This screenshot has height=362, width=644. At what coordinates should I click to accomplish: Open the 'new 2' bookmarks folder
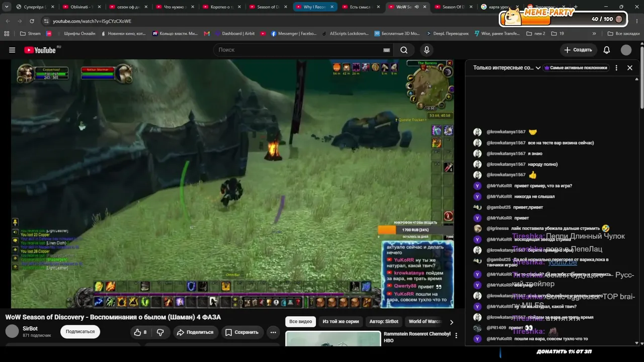[535, 34]
